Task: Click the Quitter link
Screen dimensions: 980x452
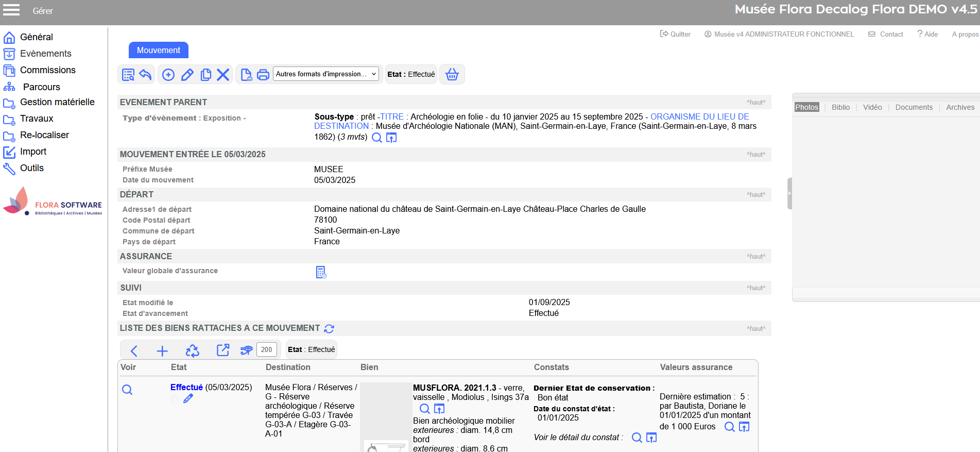Action: 676,34
